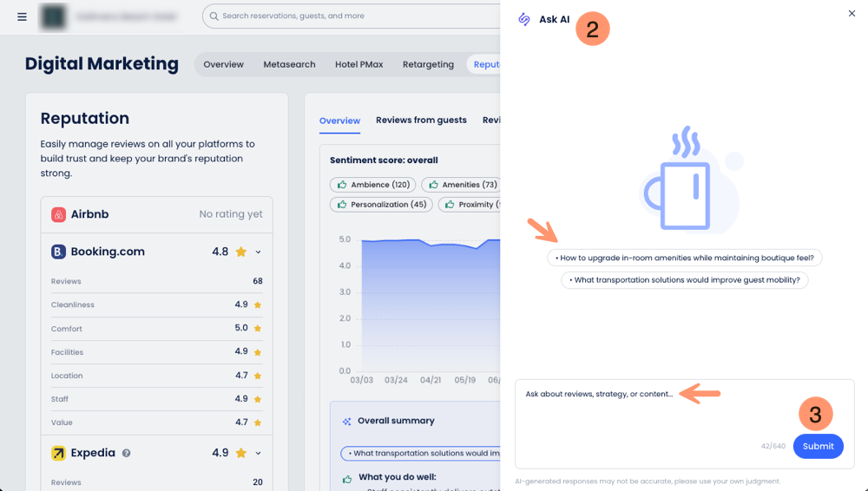This screenshot has height=491, width=868.
Task: Choose the transportation solutions suggested question
Action: coord(685,280)
